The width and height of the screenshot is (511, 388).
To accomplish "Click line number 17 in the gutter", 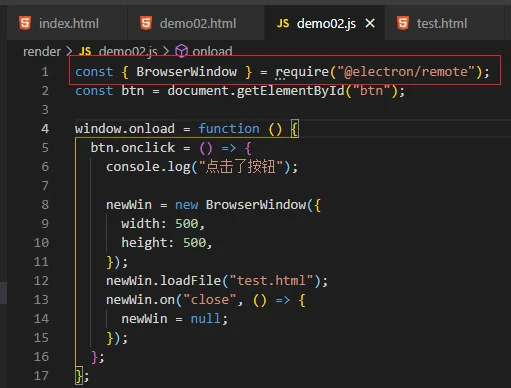I will pos(41,376).
